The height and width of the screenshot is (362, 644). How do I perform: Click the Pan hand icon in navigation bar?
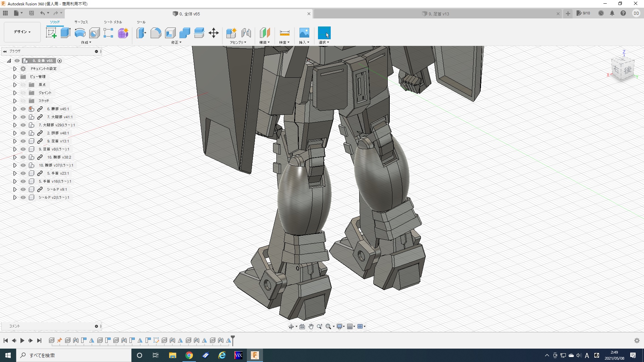coord(311,326)
